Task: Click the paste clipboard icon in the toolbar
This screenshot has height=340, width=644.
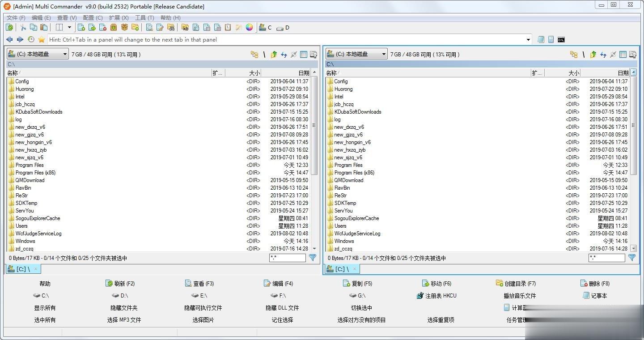Action: (44, 27)
